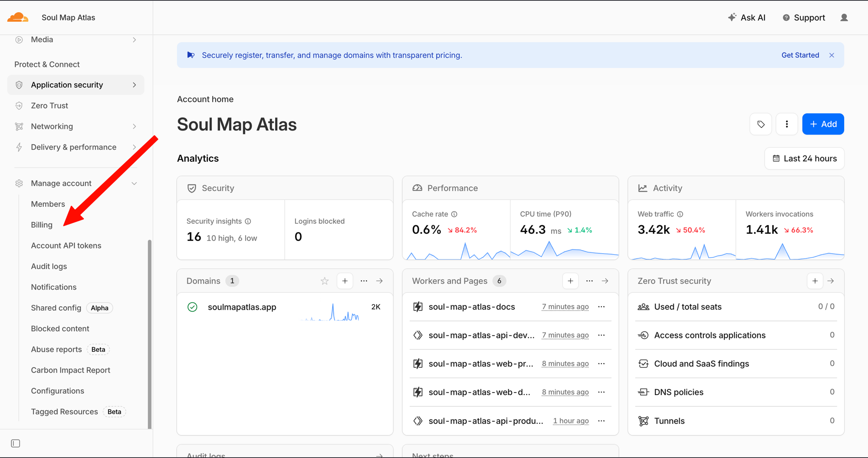Open the Billing page
This screenshot has height=458, width=868.
[42, 225]
